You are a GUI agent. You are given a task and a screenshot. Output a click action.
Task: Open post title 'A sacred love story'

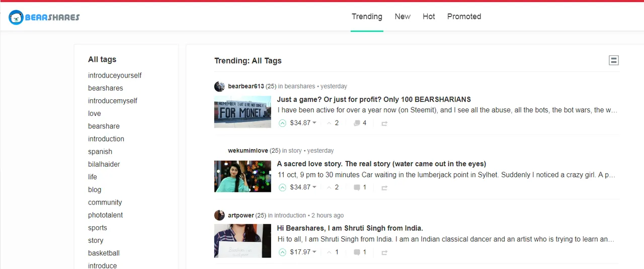pyautogui.click(x=381, y=164)
